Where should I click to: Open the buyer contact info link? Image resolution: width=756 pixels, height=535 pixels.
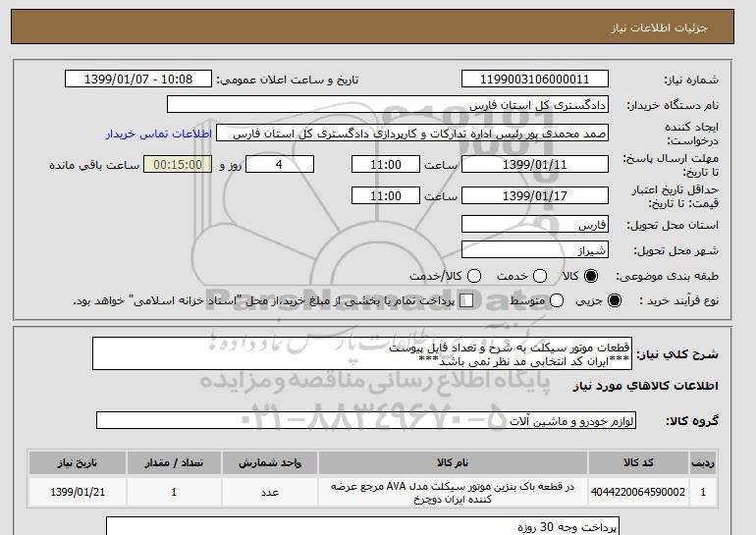159,134
